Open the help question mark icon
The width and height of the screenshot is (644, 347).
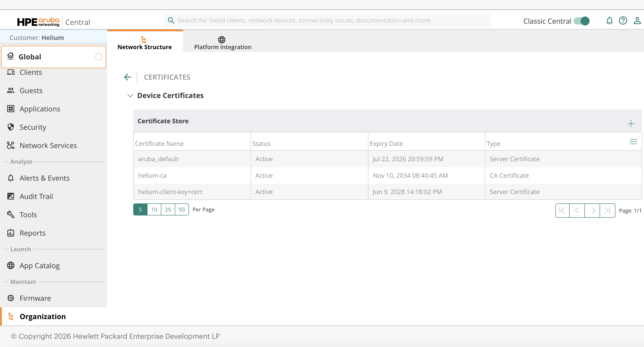tap(623, 21)
